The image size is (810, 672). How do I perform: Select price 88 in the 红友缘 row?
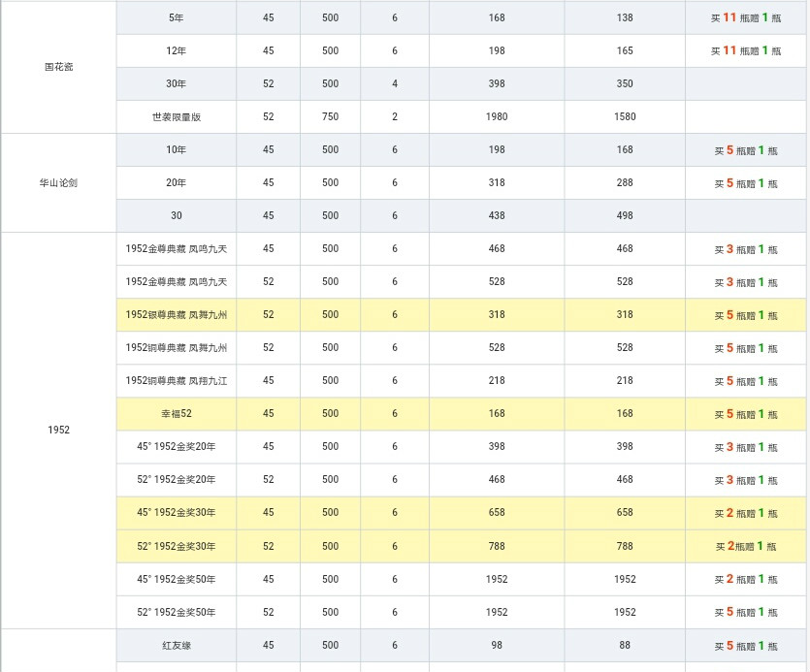tap(625, 646)
